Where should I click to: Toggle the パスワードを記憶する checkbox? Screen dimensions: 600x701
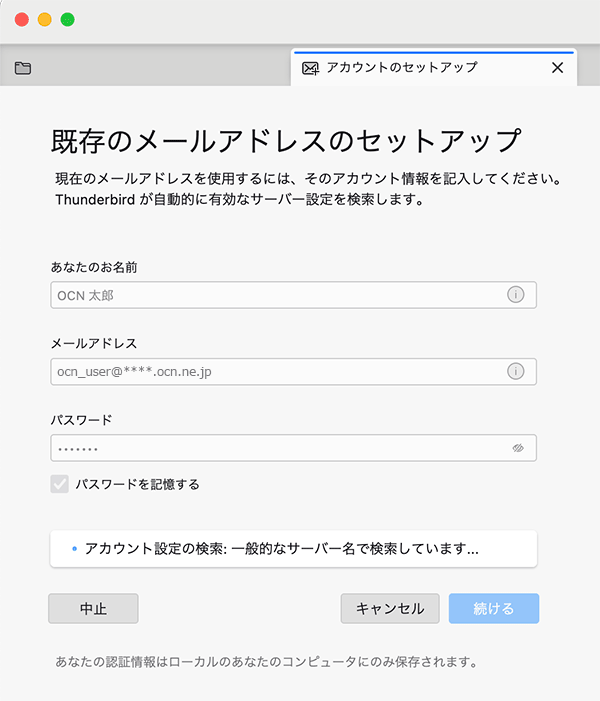(x=59, y=484)
